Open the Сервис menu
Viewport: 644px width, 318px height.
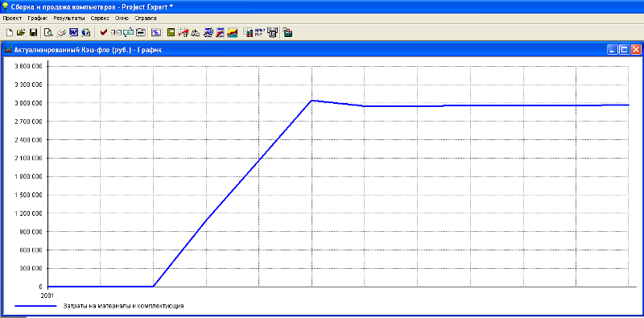coord(100,19)
